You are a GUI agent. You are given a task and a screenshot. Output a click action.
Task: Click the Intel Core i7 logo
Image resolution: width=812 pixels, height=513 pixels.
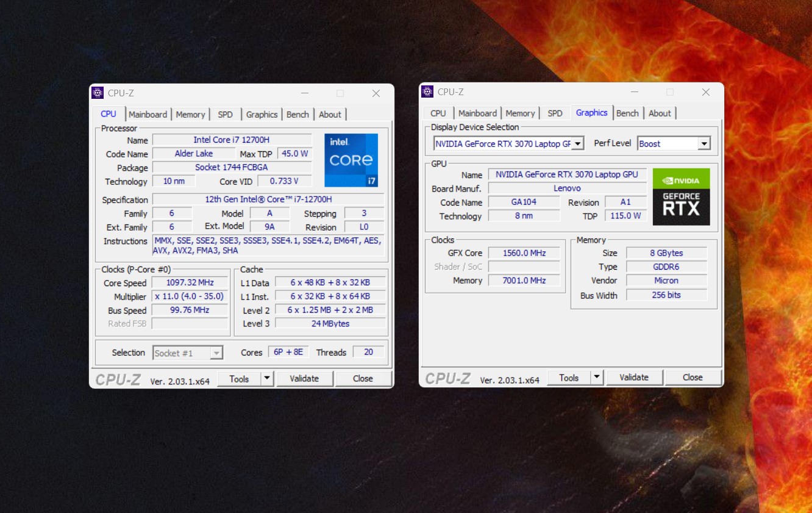click(351, 160)
